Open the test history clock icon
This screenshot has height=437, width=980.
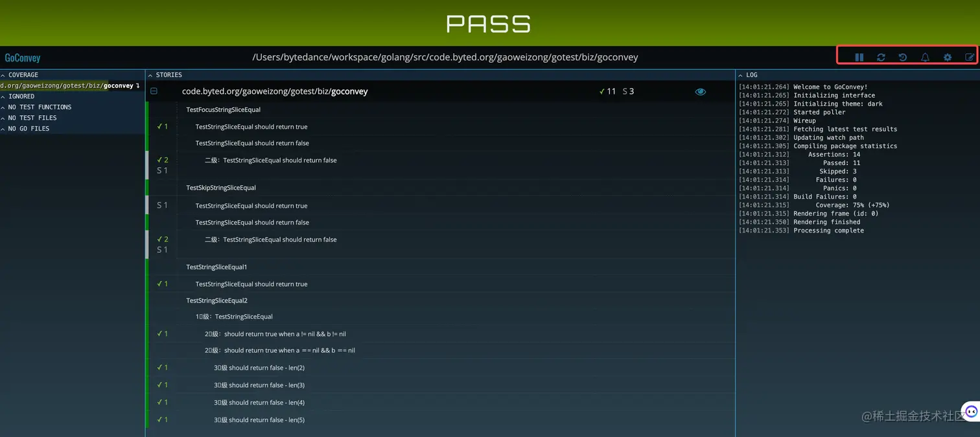tap(902, 57)
